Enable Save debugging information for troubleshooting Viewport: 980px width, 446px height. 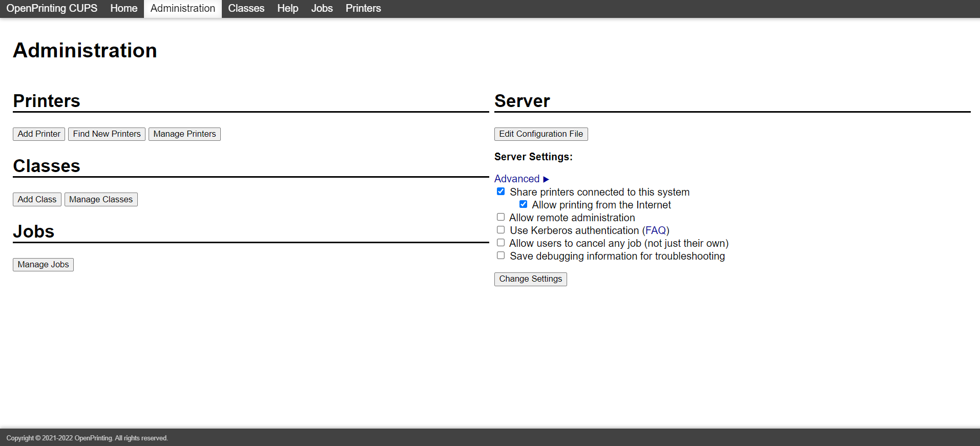(x=501, y=256)
